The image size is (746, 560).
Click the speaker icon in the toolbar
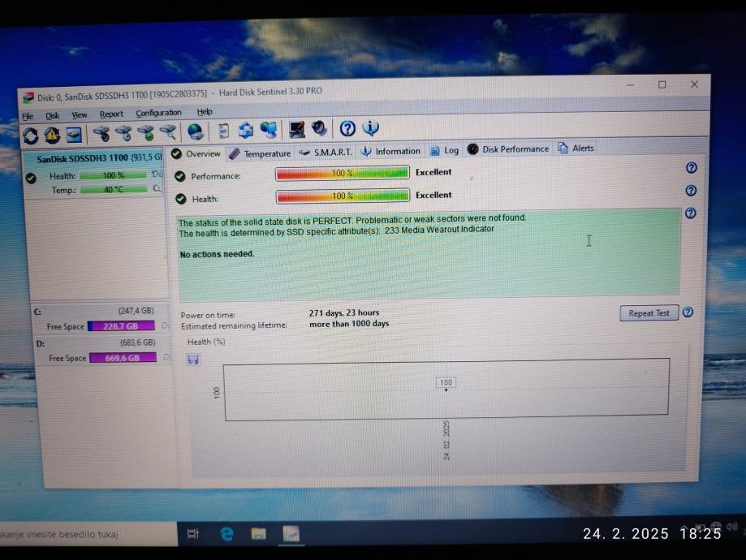[319, 129]
